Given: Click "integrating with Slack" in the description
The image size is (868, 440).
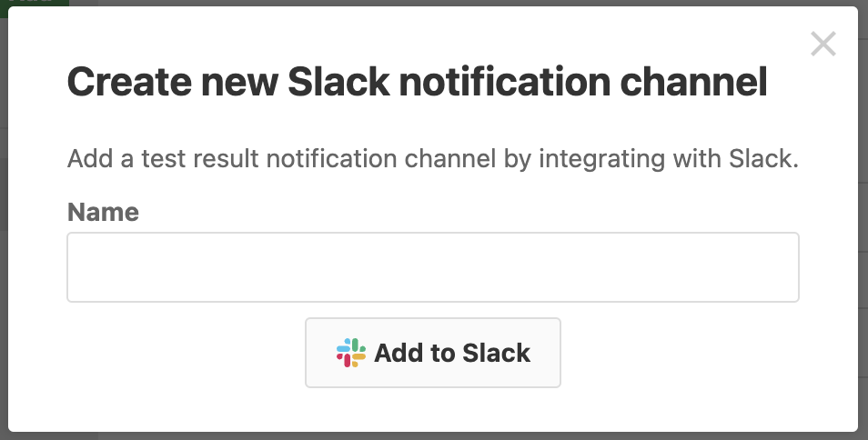Looking at the screenshot, I should click(669, 159).
